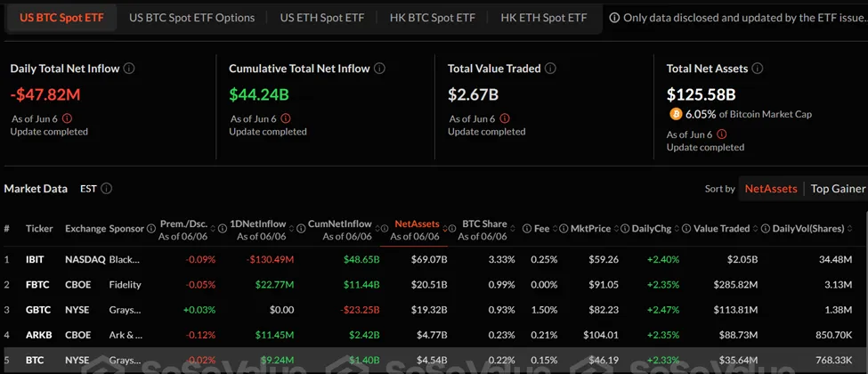This screenshot has height=374, width=868.
Task: Click info icon beside Daily Total Net Inflow
Action: click(129, 69)
